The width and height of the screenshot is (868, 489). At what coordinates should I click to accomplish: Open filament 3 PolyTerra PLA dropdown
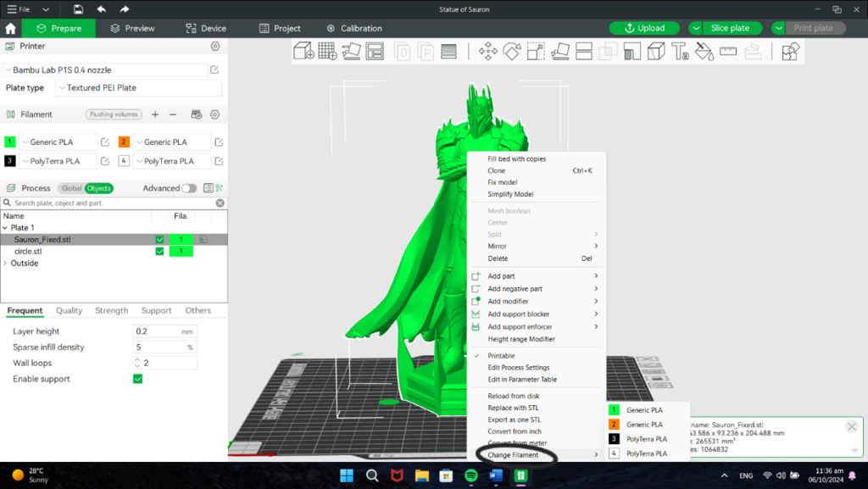coord(58,161)
